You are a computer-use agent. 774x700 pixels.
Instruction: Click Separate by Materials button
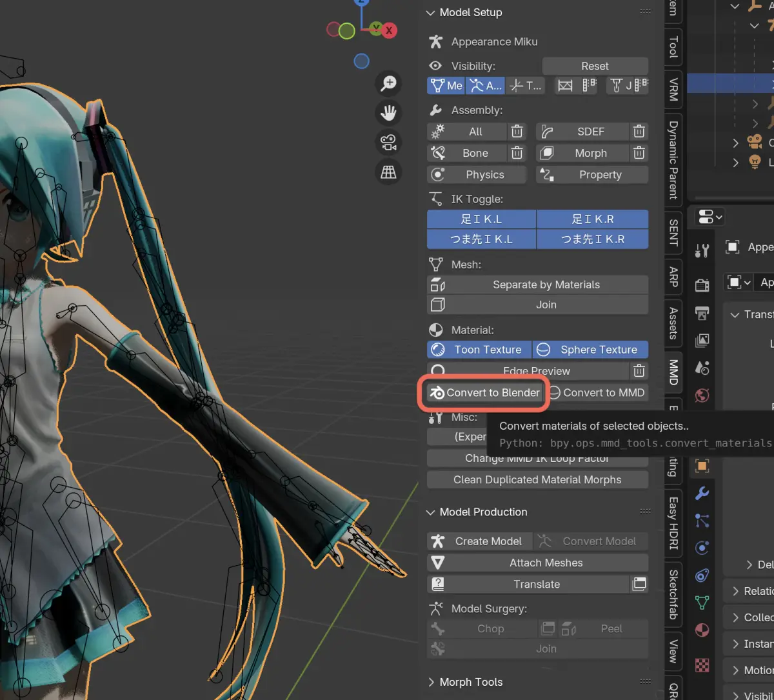[537, 285]
